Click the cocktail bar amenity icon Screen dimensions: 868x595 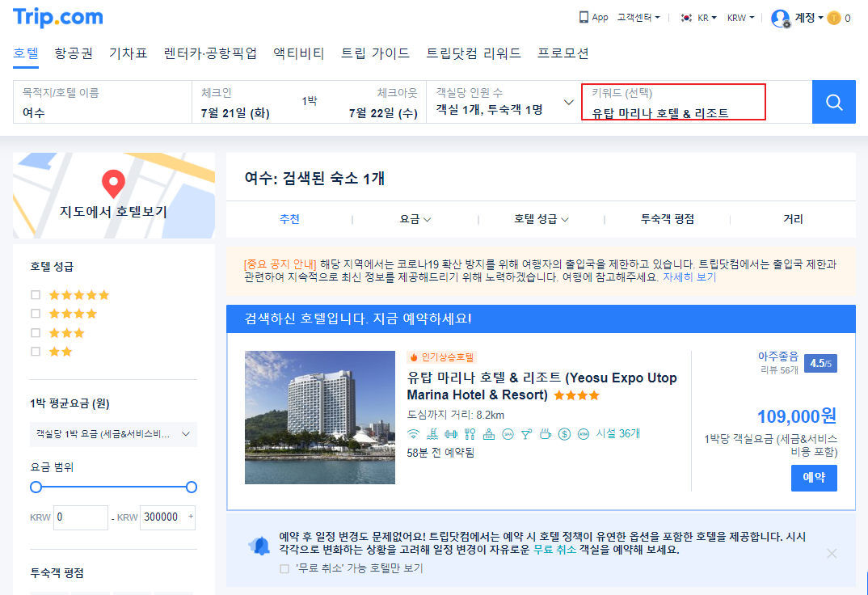[x=526, y=434]
